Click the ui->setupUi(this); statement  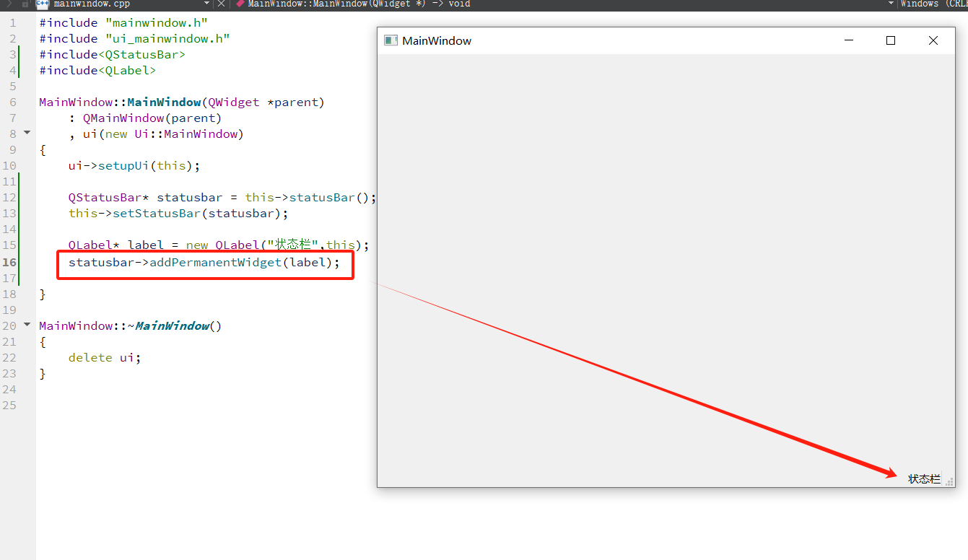click(x=134, y=166)
